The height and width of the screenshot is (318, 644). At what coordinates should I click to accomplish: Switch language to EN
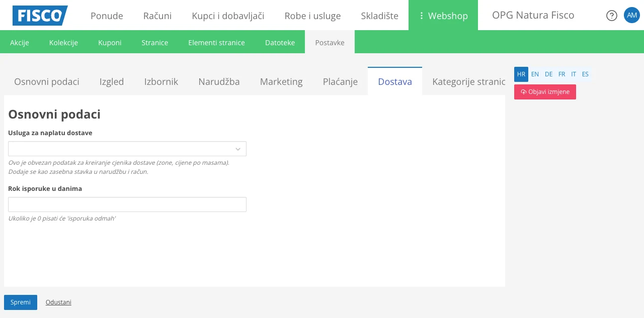pos(535,74)
